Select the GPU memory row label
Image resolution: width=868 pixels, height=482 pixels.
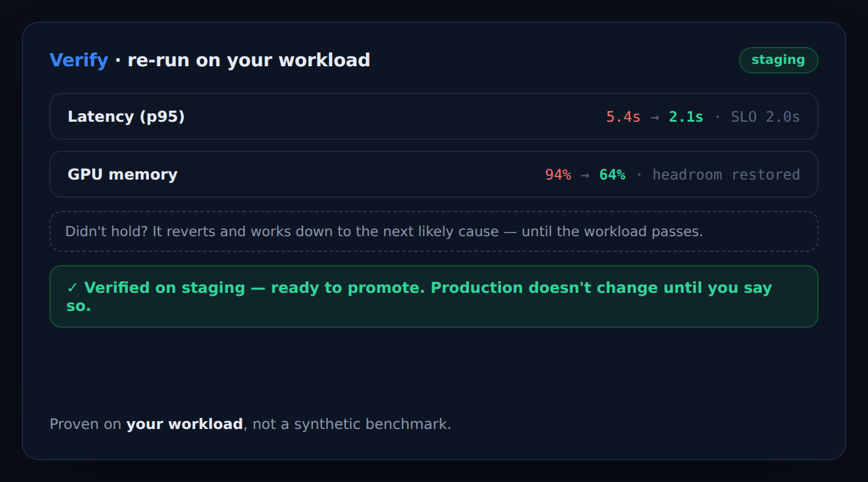tap(122, 174)
